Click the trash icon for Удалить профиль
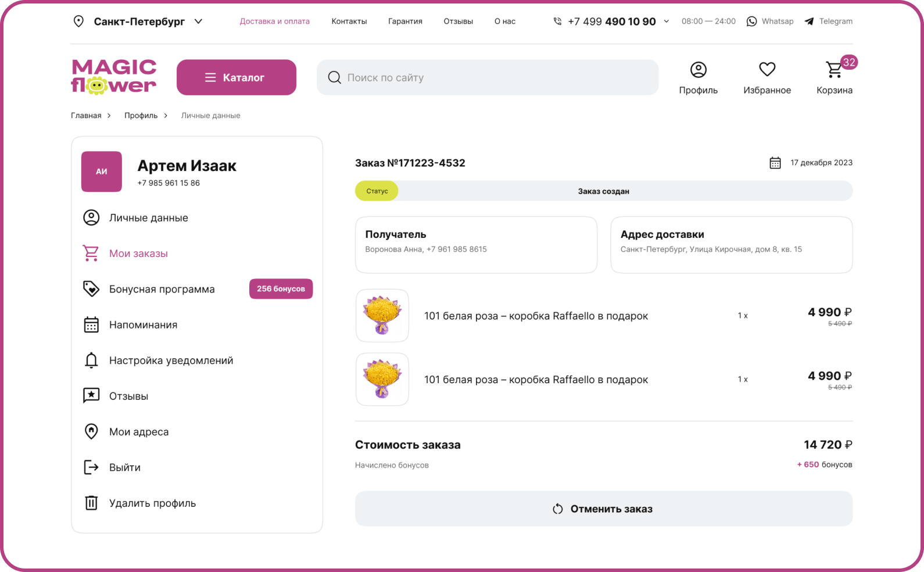Image resolution: width=924 pixels, height=572 pixels. [91, 503]
